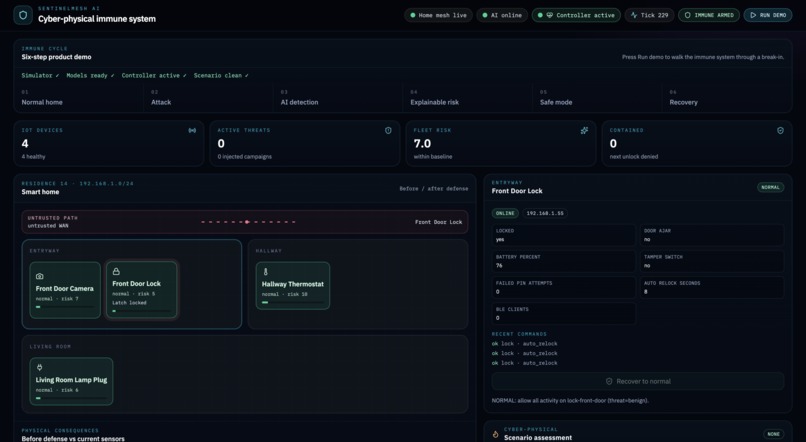Click the untrusted WAN path marker dot
806x442 pixels.
247,222
